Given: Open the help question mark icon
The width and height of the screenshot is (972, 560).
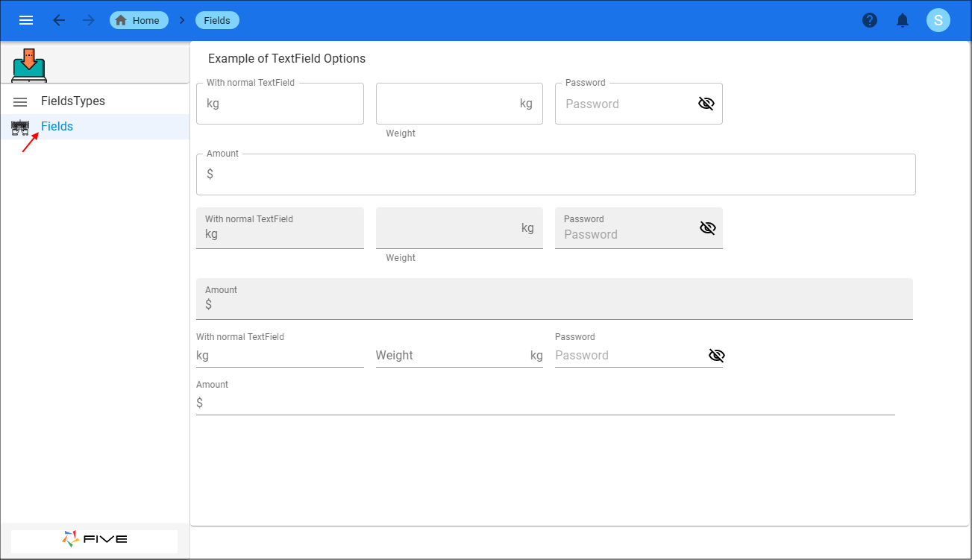Looking at the screenshot, I should coord(870,20).
